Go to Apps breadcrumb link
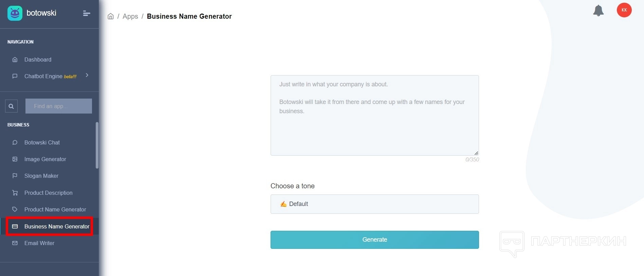 tap(130, 16)
